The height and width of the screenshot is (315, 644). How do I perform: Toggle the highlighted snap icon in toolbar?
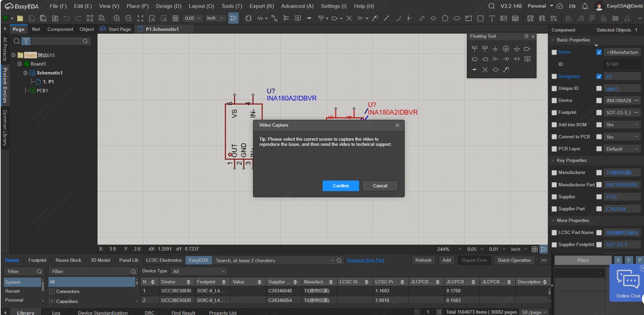(233, 18)
